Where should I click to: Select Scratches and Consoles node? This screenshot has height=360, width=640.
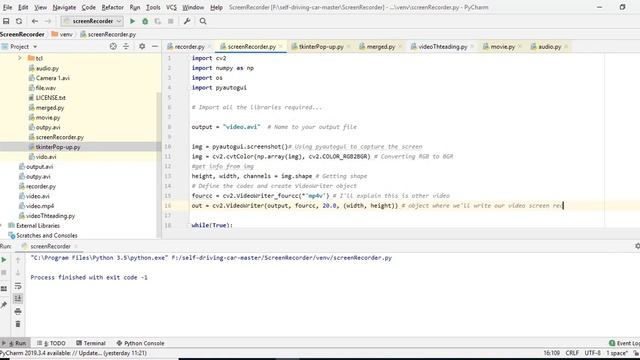[47, 236]
